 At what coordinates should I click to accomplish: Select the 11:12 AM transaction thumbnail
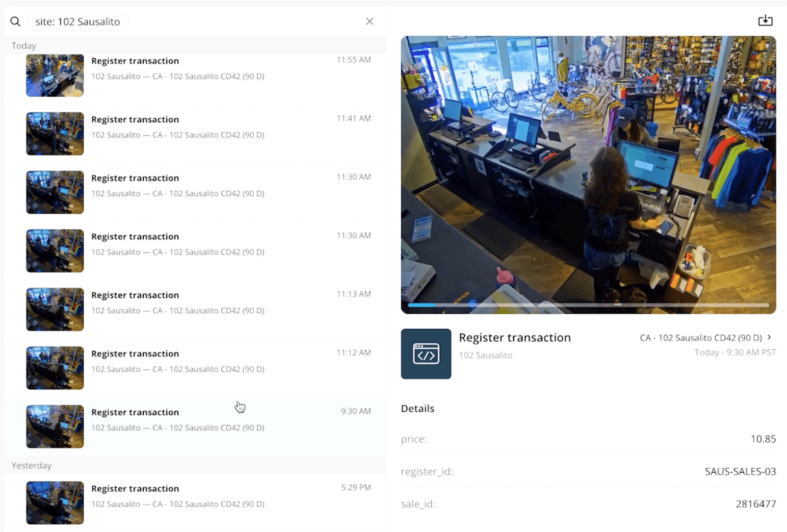55,368
